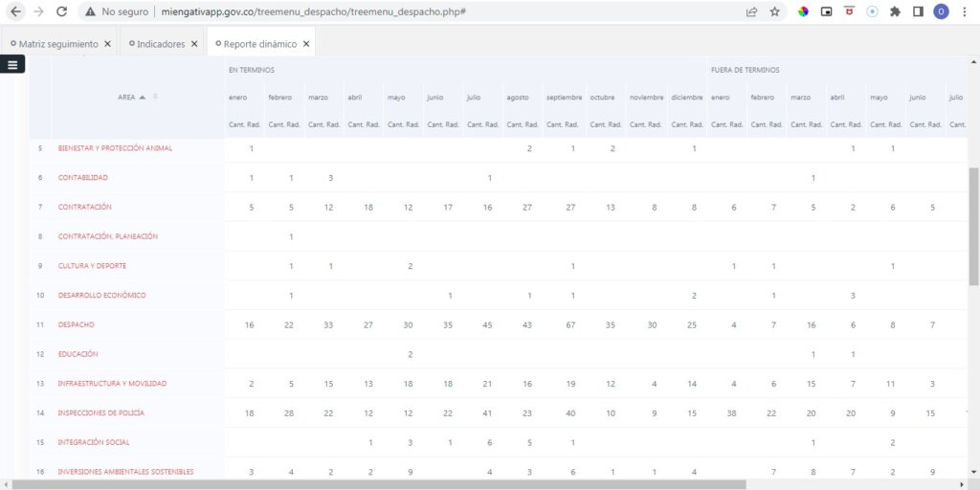The width and height of the screenshot is (980, 490).
Task: Share this page icon in address bar
Action: [x=752, y=11]
